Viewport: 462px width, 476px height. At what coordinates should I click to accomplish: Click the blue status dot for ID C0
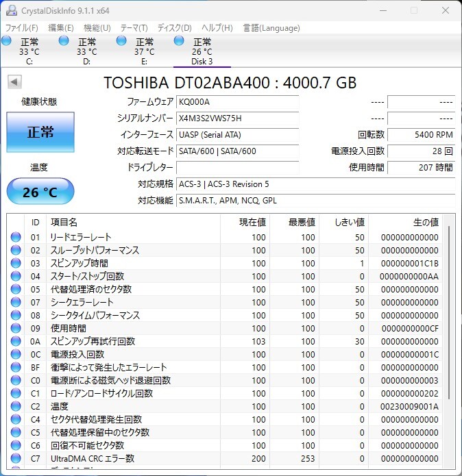pos(16,380)
